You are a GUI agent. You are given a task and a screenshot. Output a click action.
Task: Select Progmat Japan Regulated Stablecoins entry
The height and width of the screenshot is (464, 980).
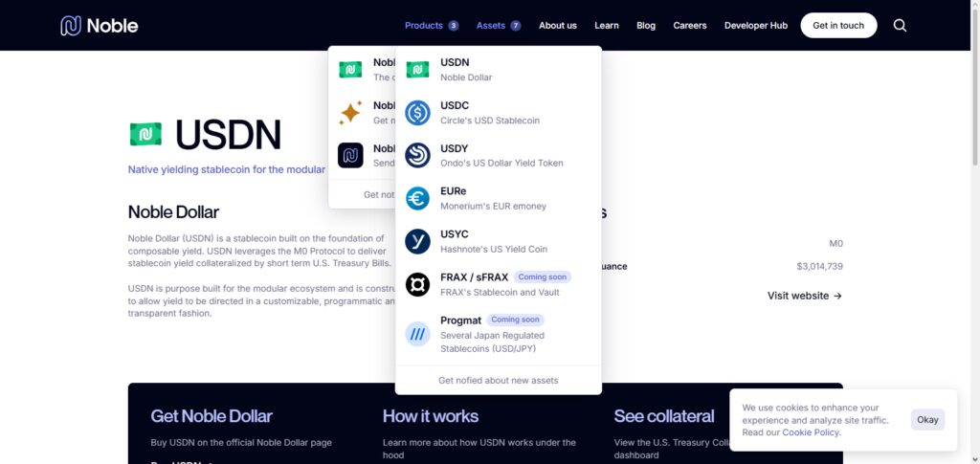[498, 334]
